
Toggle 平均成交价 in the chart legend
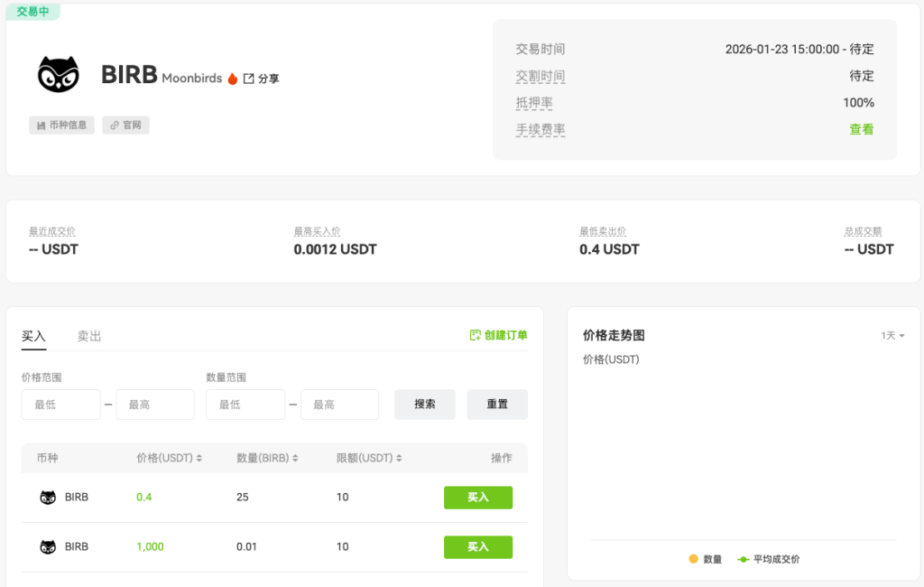click(768, 559)
